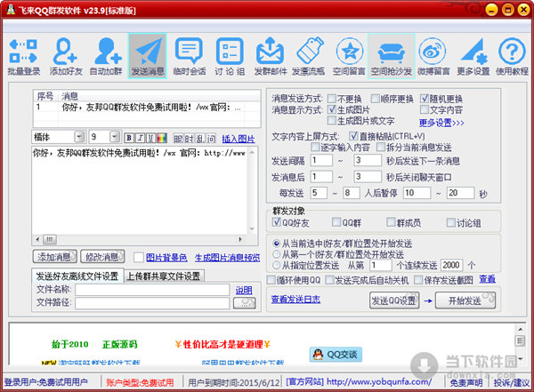
Task: Select 从指定位置发送 radio option
Action: coord(277,265)
